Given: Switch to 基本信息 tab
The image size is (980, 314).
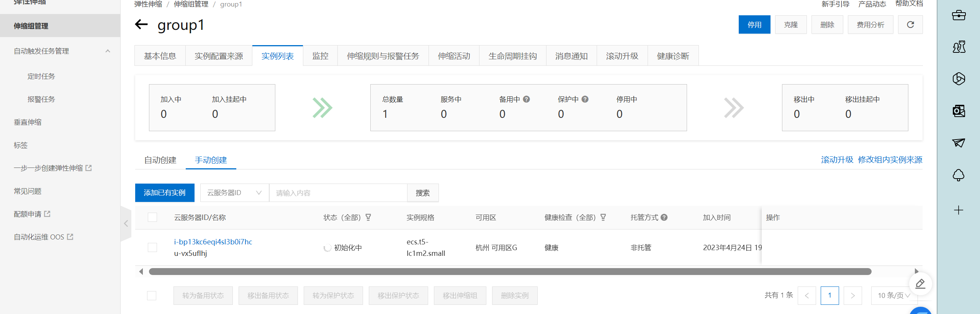Looking at the screenshot, I should pyautogui.click(x=160, y=56).
